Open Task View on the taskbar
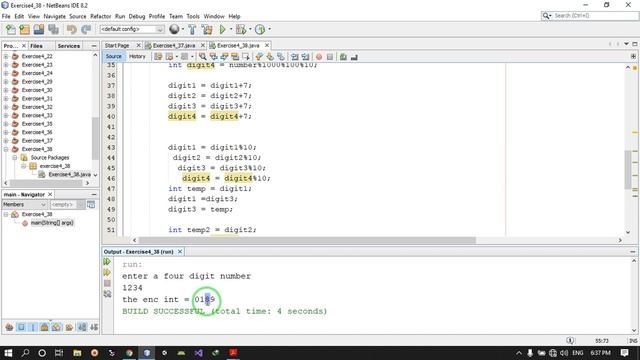This screenshot has width=640, height=360. coord(59,353)
